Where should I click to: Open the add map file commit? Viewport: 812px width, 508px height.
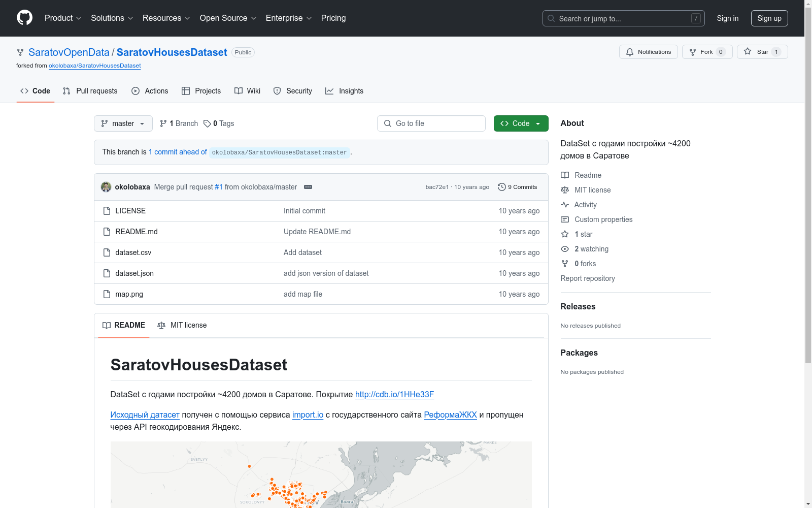pyautogui.click(x=303, y=294)
